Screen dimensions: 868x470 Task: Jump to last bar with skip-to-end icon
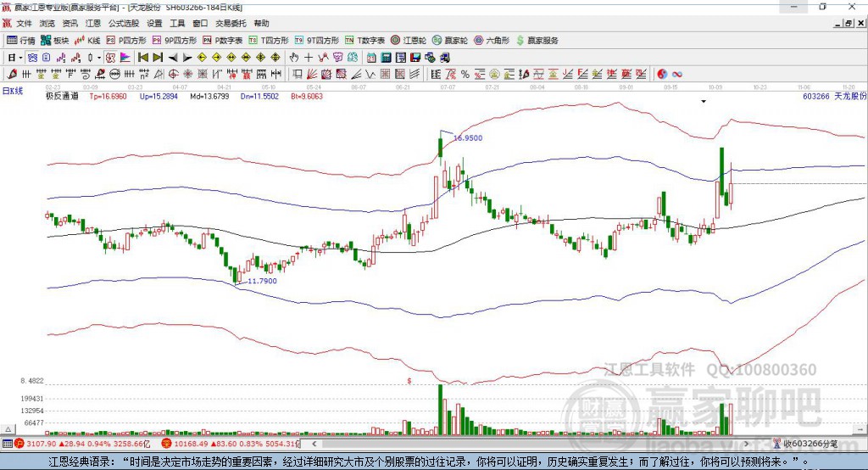[x=158, y=58]
